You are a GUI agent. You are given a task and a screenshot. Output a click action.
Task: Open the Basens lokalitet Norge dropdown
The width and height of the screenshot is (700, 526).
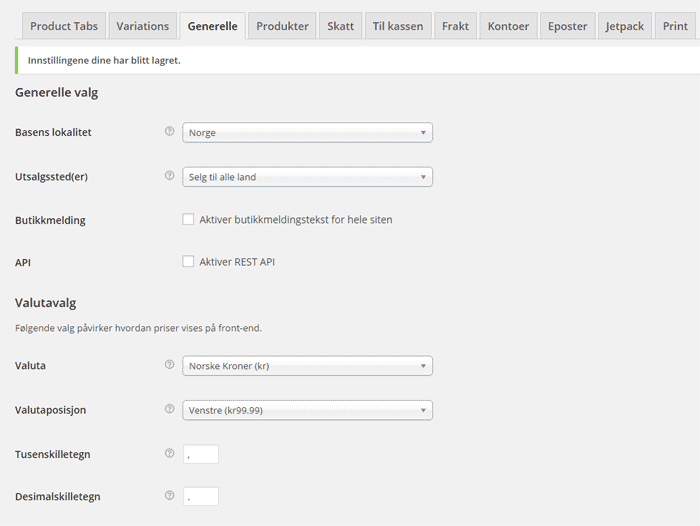(x=307, y=133)
